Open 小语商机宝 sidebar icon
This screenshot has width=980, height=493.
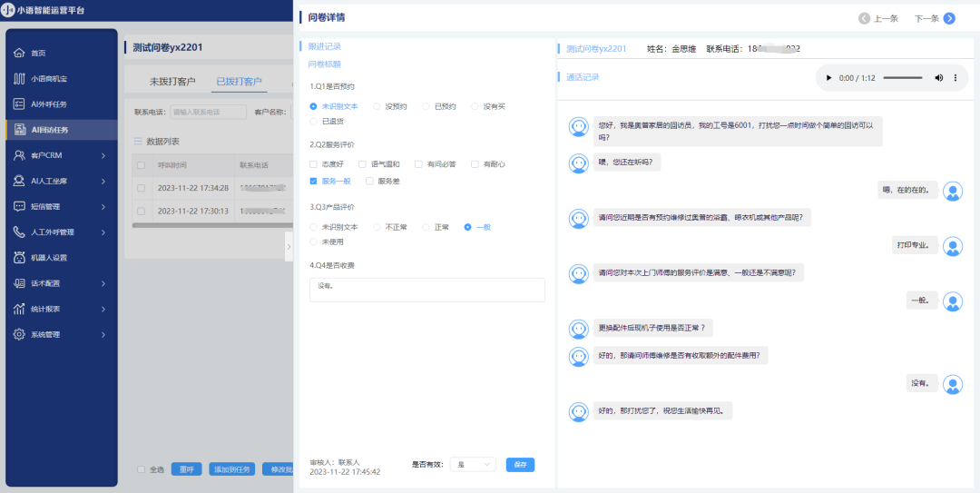[x=19, y=79]
